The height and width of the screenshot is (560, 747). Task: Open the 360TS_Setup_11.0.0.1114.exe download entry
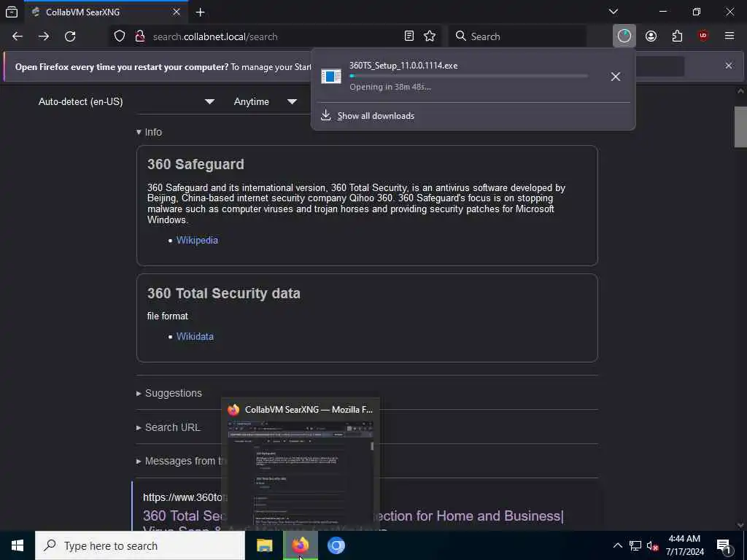tap(457, 76)
